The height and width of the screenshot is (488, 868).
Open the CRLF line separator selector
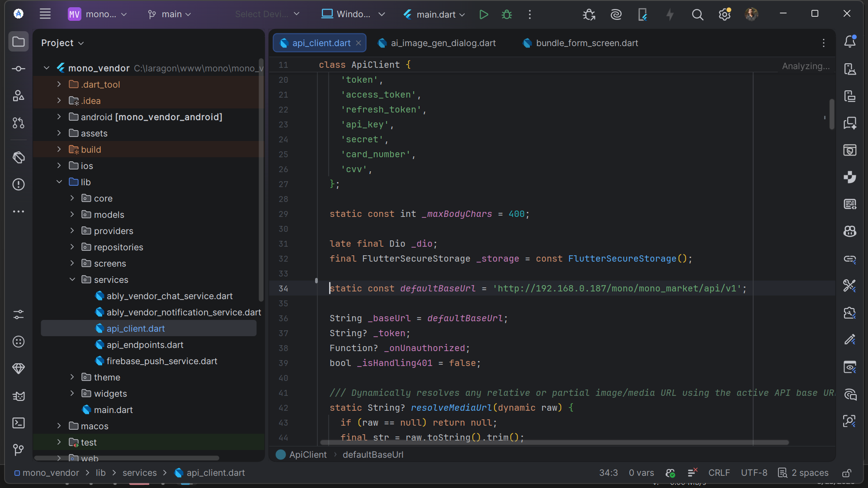(719, 473)
